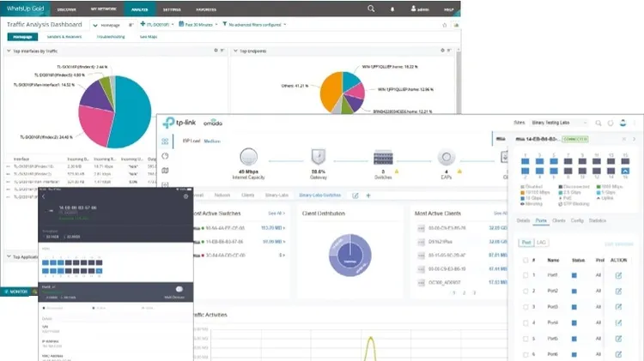Screen dimensions: 644x361
Task: Tick the checkbox for Port3 row
Action: (526, 307)
